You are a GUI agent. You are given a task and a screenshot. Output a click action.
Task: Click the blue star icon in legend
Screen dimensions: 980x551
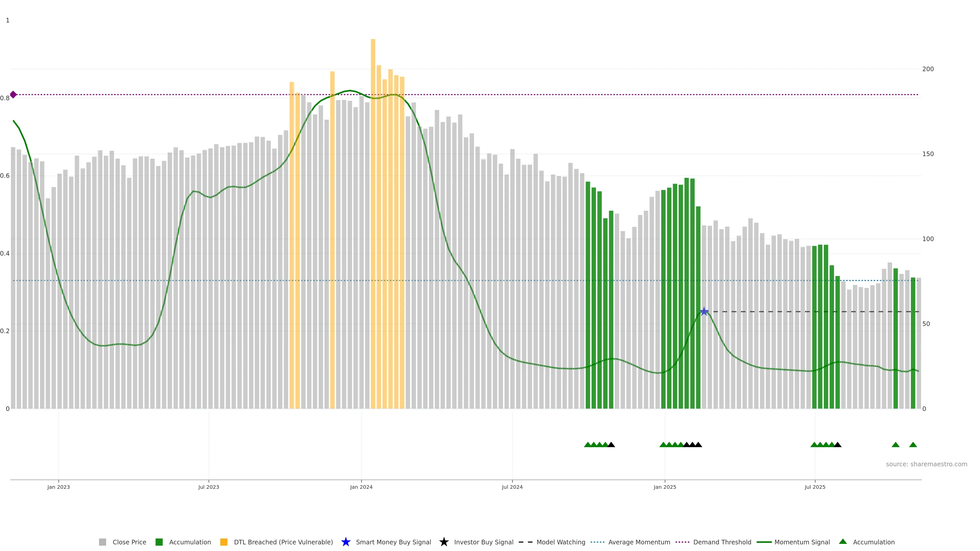[346, 542]
